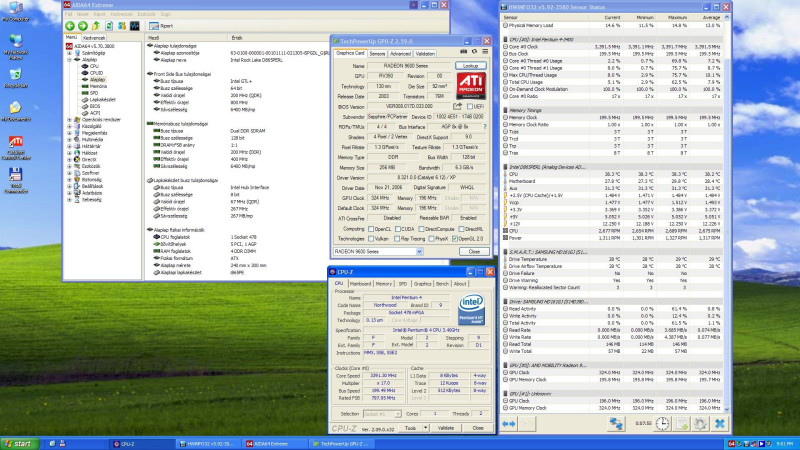Expand the DirectX tree node in AIDA64

point(70,160)
